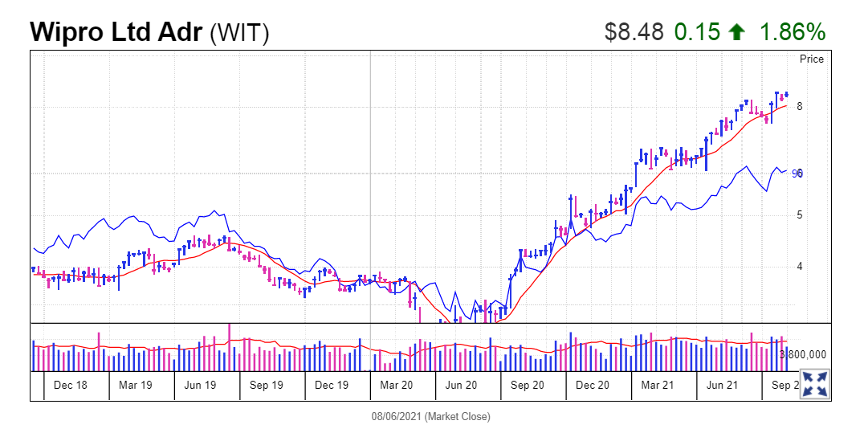Click the Sep 19 date label
This screenshot has width=868, height=437.
267,385
